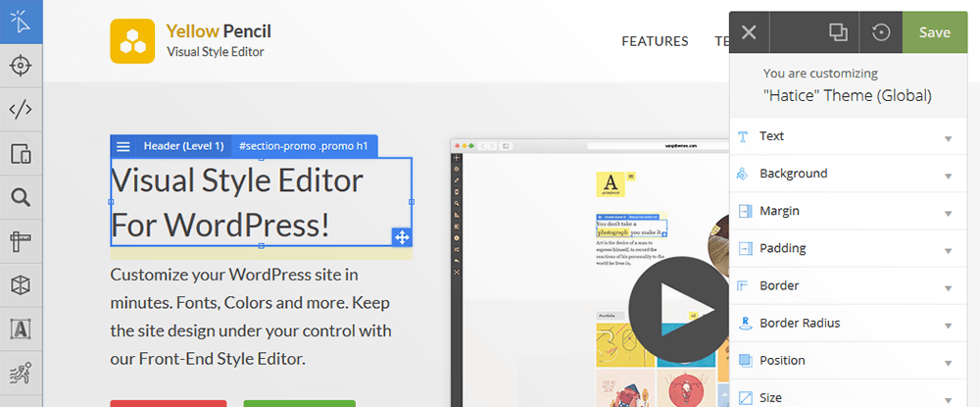Viewport: 980px width, 407px height.
Task: Activate the single element target tool
Action: pyautogui.click(x=21, y=65)
